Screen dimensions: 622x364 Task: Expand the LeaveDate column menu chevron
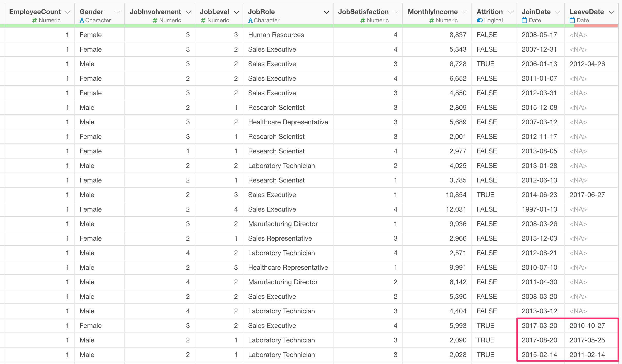[611, 12]
